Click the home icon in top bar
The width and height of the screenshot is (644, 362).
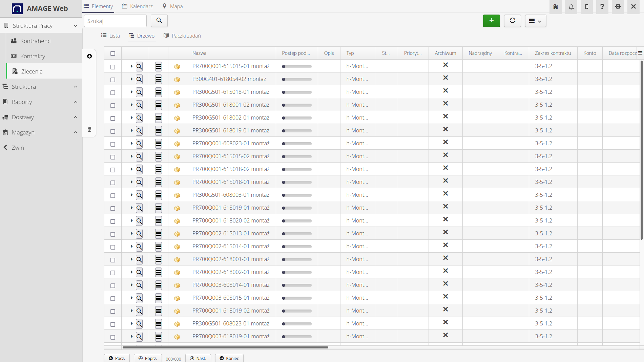(x=556, y=7)
